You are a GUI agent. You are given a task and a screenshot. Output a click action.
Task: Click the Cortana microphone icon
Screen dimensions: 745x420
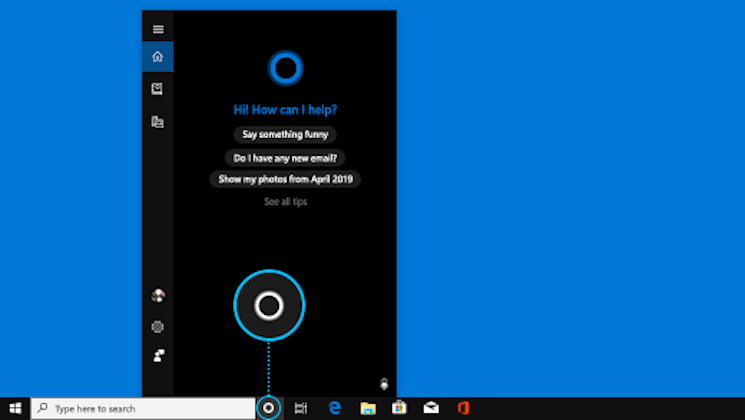[384, 383]
